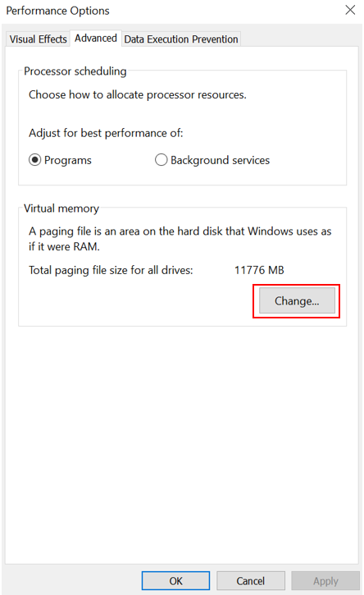364x595 pixels.
Task: Click the Choose how to allocate text
Action: click(138, 94)
